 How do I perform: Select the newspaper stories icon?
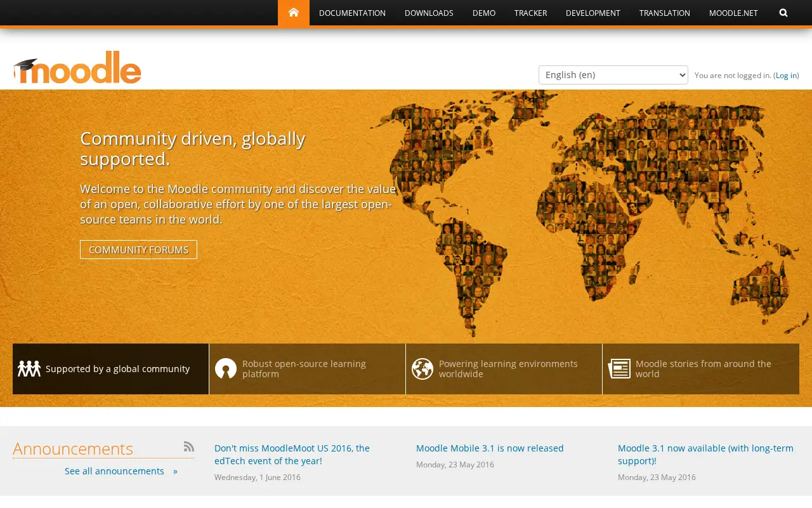pyautogui.click(x=619, y=368)
